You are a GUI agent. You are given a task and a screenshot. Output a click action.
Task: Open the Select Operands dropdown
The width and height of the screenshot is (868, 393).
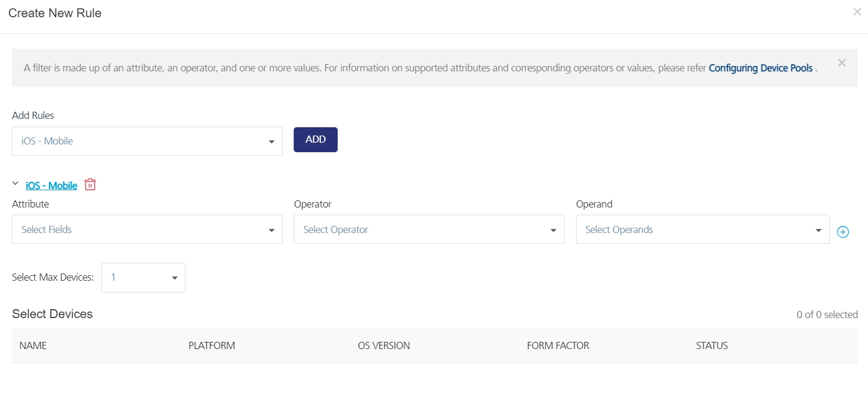click(702, 229)
